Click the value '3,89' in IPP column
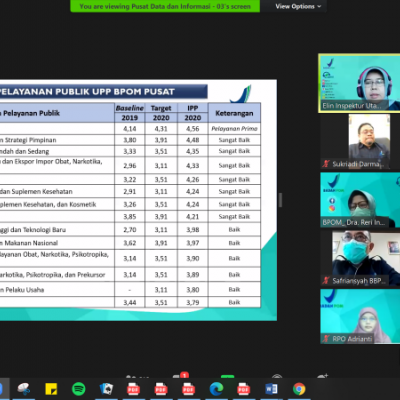Image resolution: width=400 pixels, height=400 pixels. point(193,275)
